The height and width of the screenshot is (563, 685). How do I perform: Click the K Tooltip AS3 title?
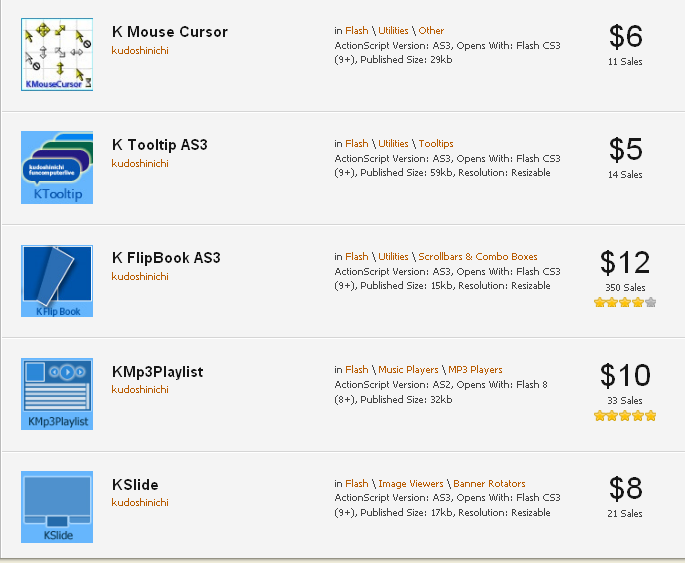159,145
